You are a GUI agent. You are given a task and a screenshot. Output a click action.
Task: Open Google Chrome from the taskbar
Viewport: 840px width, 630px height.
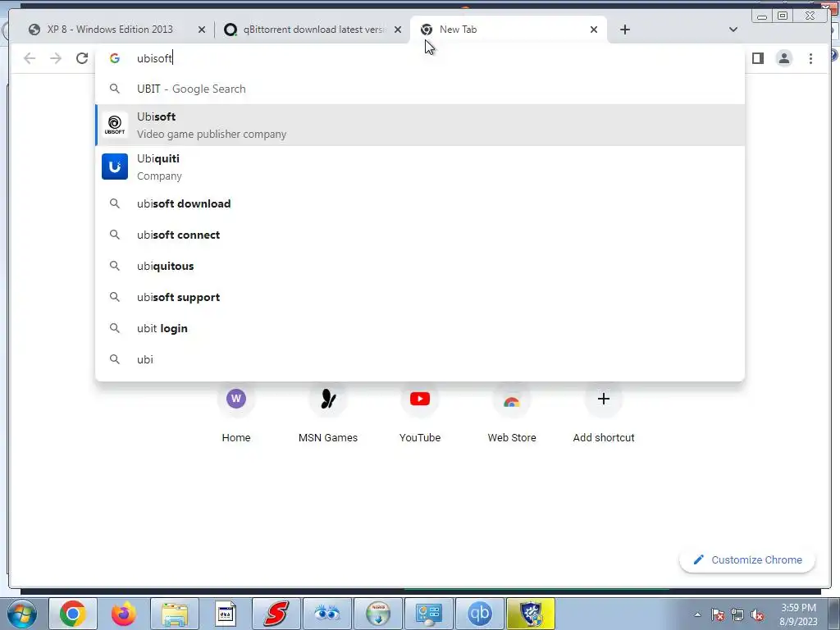tap(73, 614)
